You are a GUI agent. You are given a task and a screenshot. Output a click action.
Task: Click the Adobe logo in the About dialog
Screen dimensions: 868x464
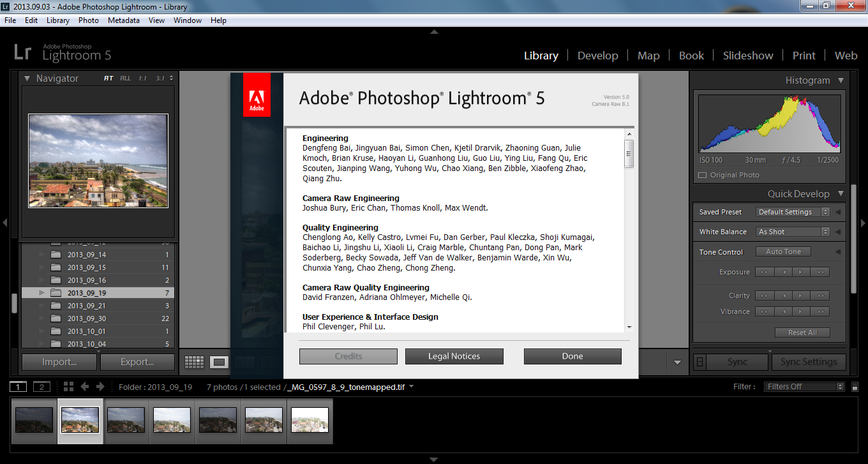[x=257, y=96]
